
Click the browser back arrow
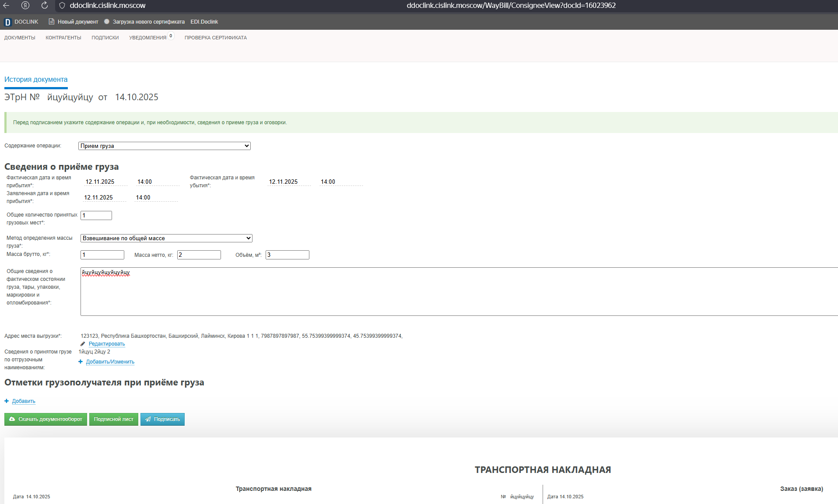[7, 5]
